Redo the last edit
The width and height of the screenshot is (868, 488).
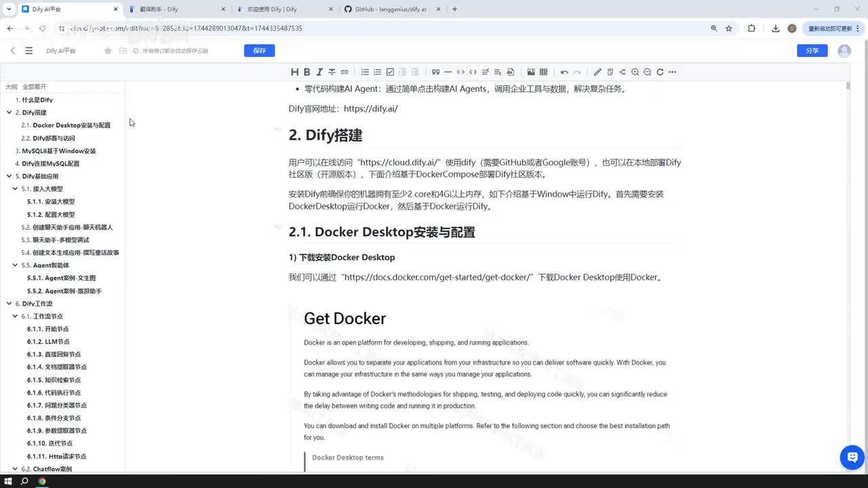click(576, 72)
